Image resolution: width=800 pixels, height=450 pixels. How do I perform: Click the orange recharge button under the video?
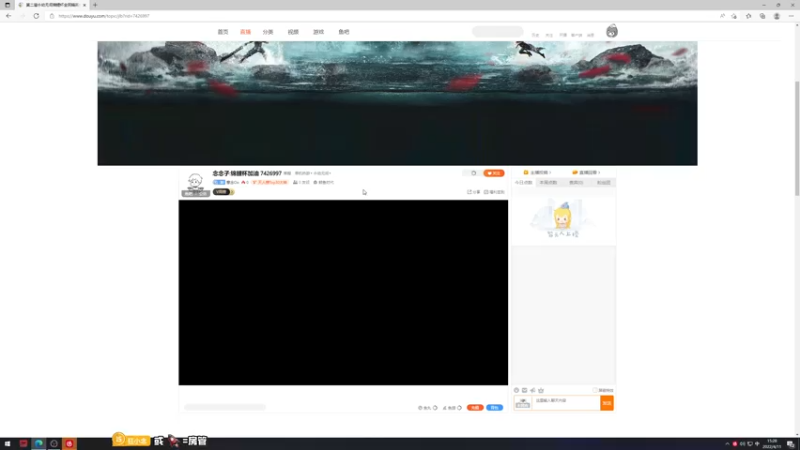(x=475, y=408)
